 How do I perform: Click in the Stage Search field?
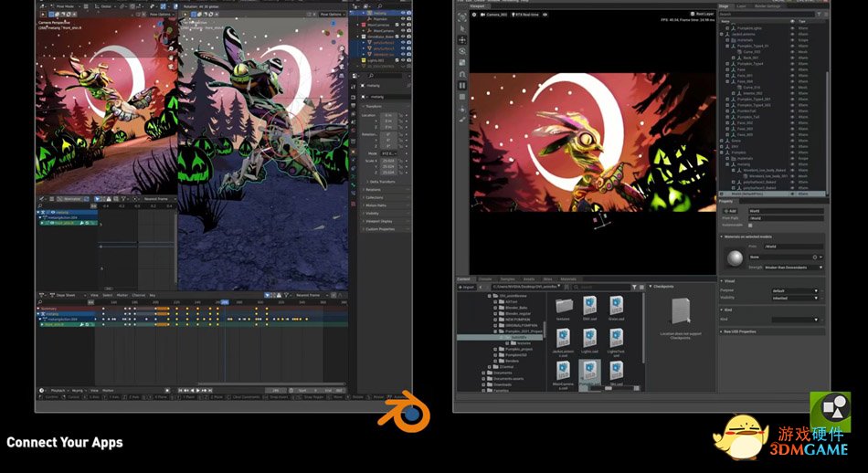[767, 15]
